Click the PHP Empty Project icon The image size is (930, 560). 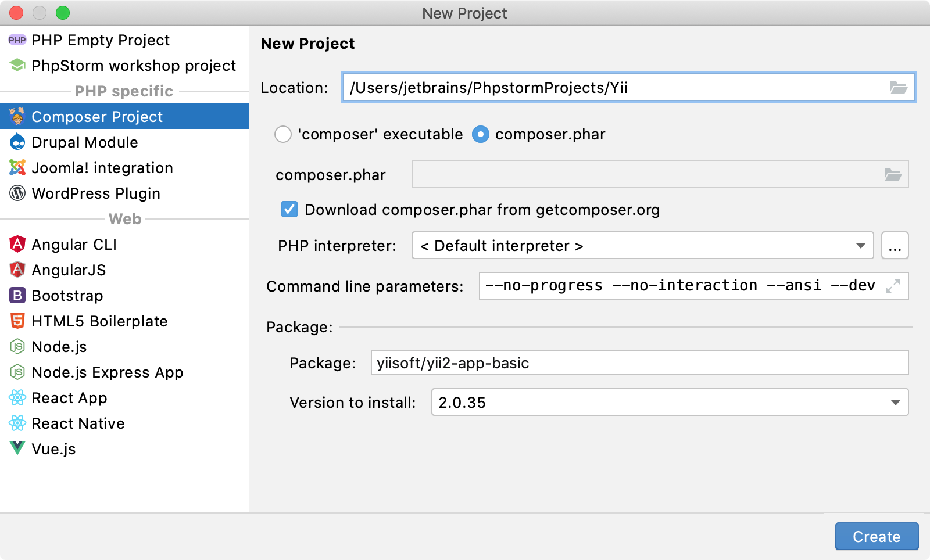(x=17, y=40)
